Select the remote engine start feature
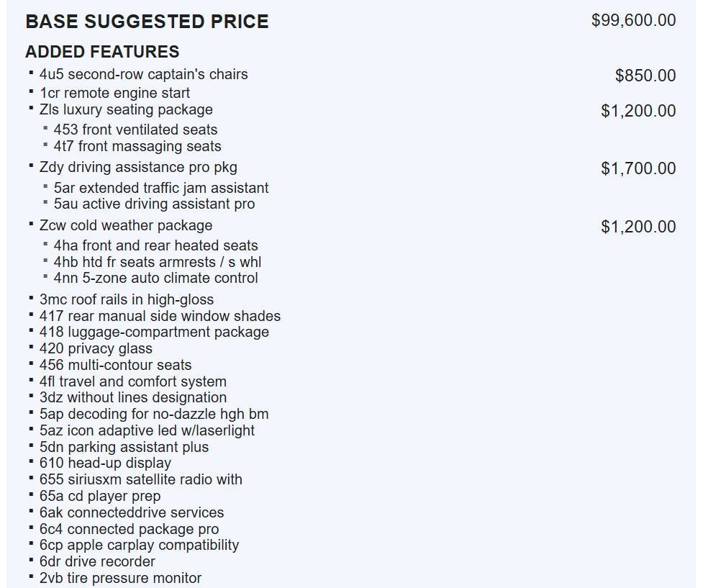The height and width of the screenshot is (588, 708). pyautogui.click(x=114, y=93)
